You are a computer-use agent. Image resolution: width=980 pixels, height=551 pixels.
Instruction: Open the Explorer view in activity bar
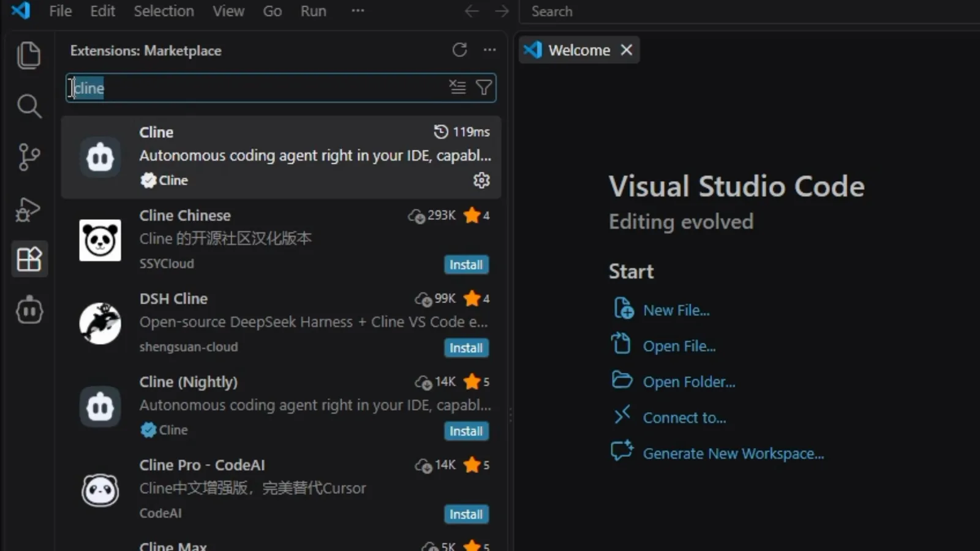(28, 55)
